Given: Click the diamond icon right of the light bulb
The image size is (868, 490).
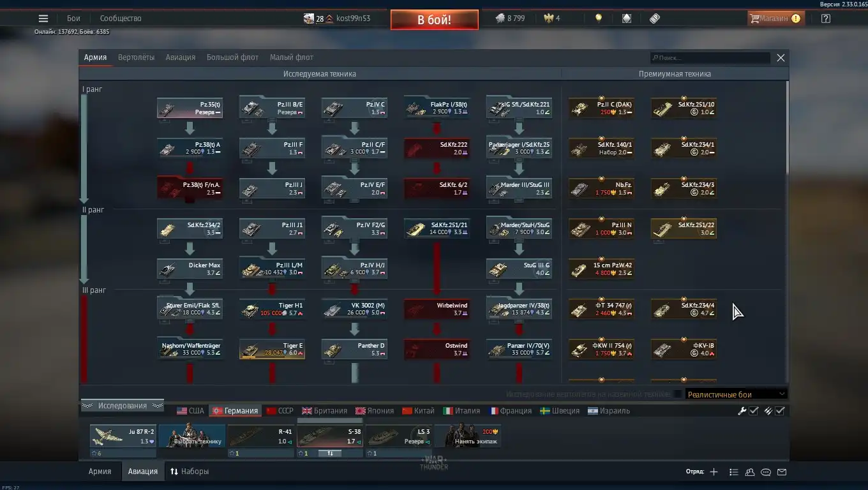Looking at the screenshot, I should point(627,19).
